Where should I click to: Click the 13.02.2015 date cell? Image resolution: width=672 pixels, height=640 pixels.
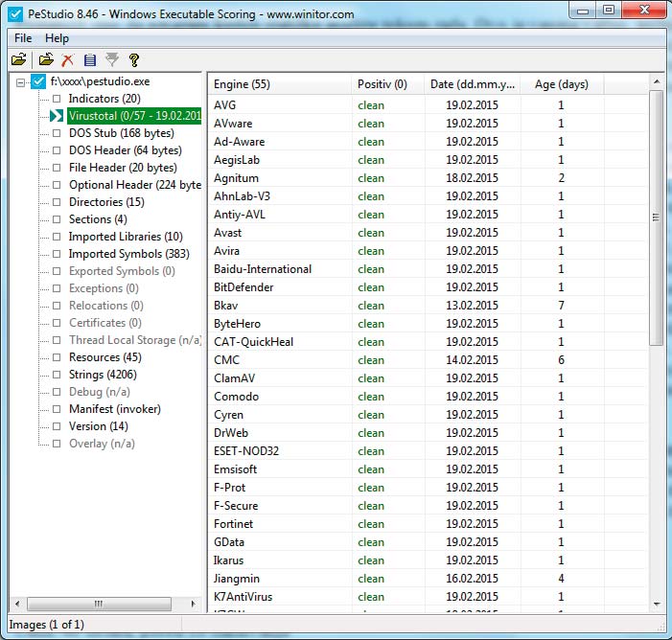pos(472,306)
